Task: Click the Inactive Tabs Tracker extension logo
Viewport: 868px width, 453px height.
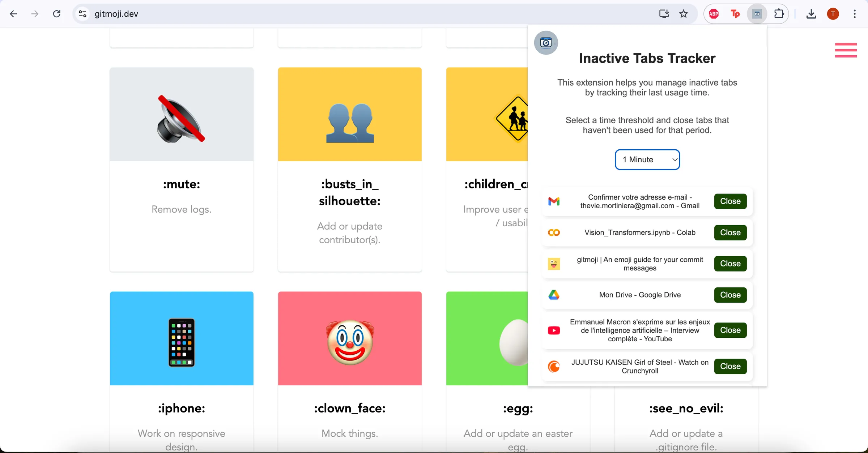Action: coord(546,42)
